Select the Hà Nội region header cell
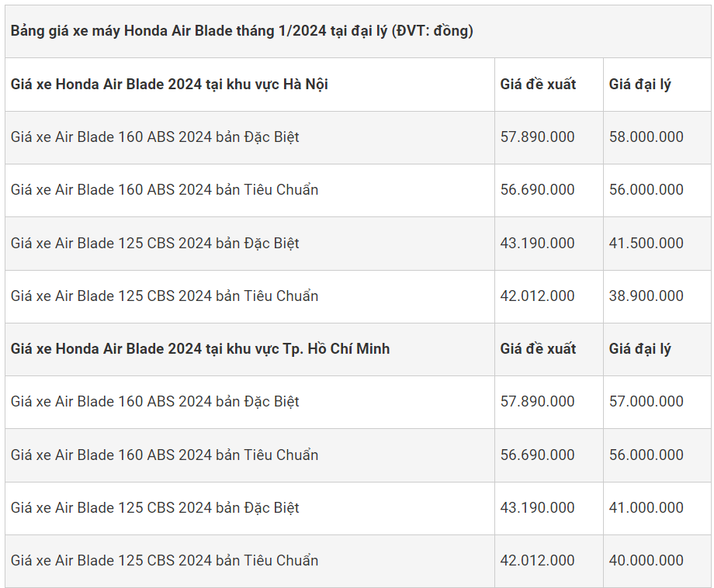This screenshot has width=714, height=588. pos(169,84)
